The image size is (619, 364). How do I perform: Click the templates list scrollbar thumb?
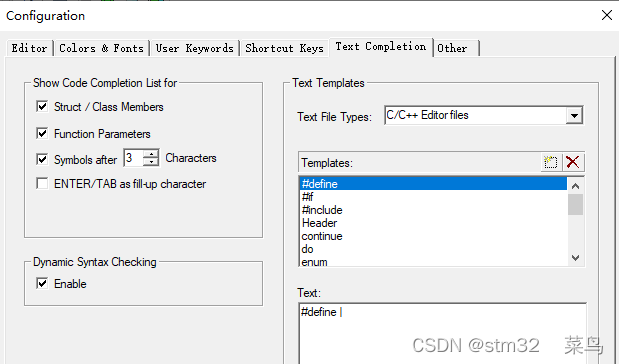(576, 205)
